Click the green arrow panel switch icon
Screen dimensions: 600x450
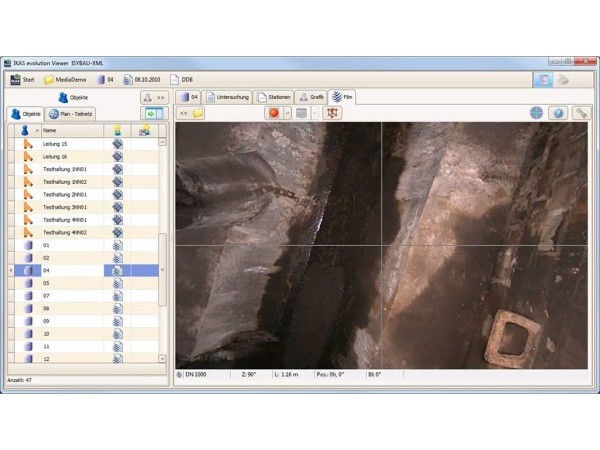coord(152,114)
